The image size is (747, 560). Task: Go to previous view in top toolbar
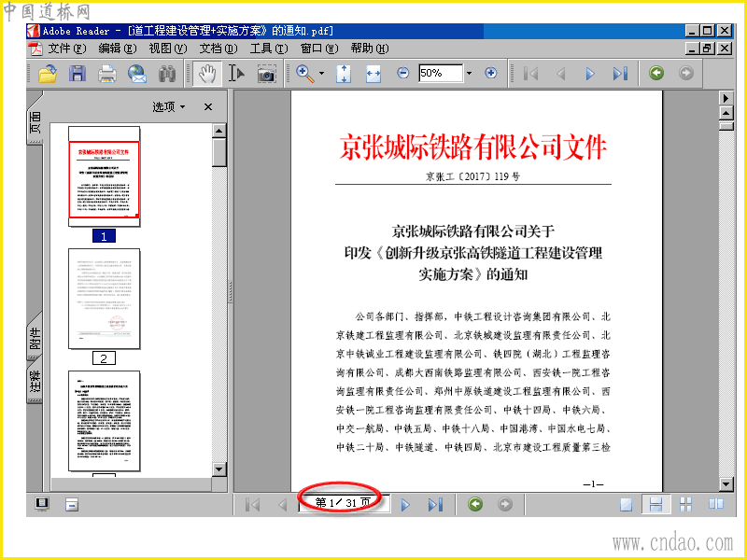[656, 73]
